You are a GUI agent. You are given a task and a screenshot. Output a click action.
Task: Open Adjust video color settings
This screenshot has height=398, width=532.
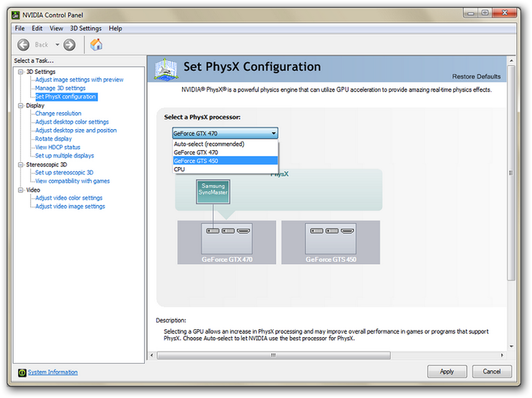click(x=69, y=198)
